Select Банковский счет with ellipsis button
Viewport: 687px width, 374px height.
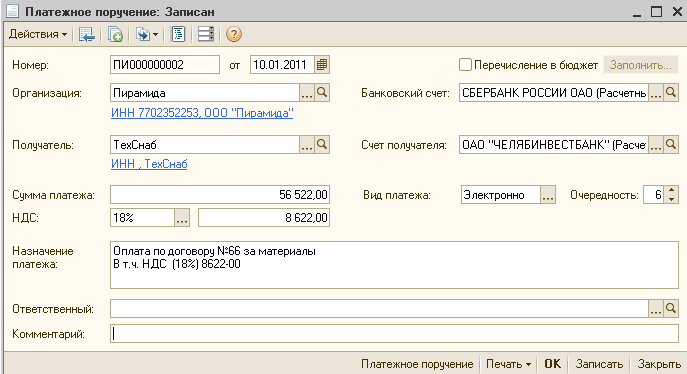coord(655,93)
